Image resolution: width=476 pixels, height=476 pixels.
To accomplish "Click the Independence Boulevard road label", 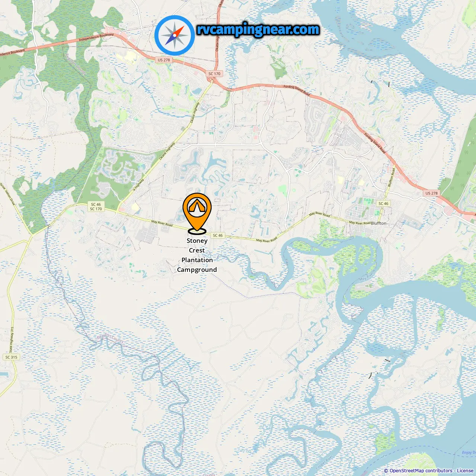I will 96,38.
